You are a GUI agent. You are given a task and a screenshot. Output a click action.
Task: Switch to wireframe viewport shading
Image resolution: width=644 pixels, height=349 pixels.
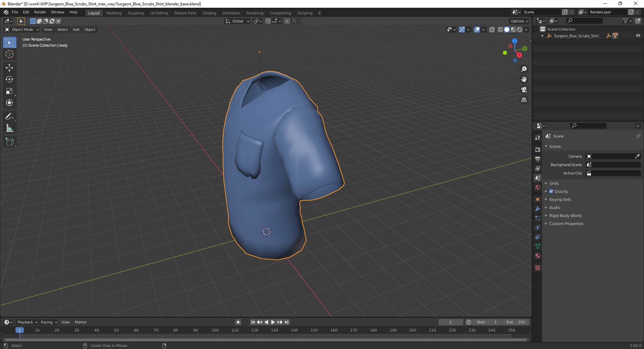500,30
